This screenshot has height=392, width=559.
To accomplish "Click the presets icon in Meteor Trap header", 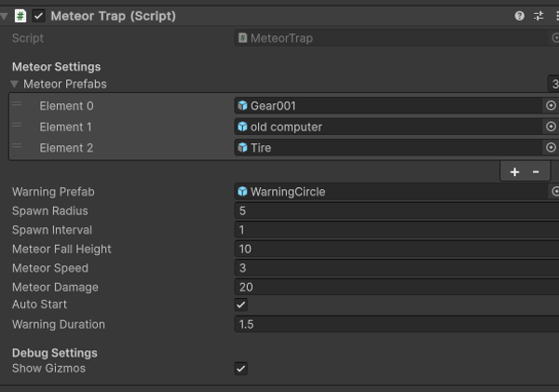I will pos(539,16).
